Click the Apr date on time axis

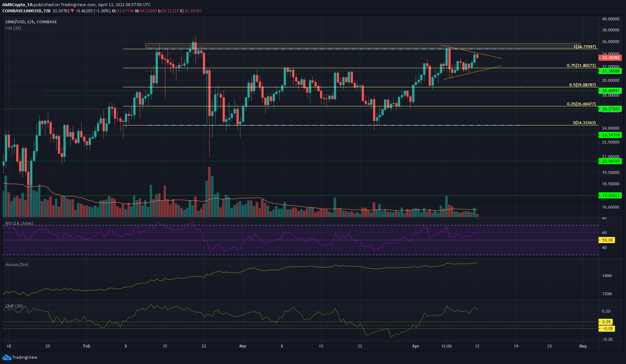pyautogui.click(x=415, y=346)
